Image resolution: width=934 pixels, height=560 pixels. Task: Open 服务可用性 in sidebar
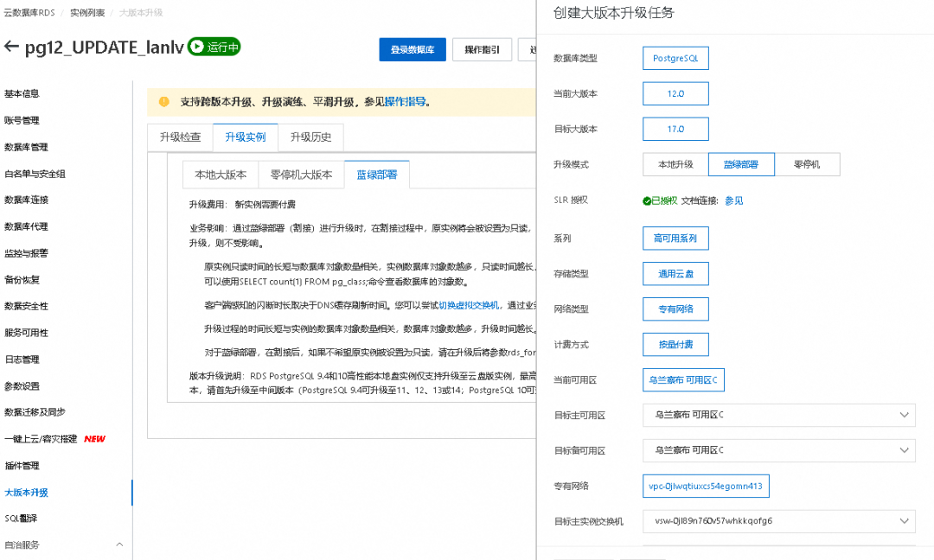point(26,333)
